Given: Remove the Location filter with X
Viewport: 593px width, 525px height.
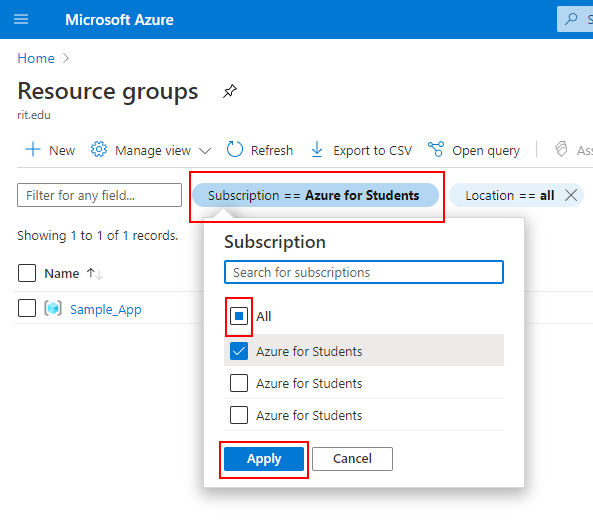Looking at the screenshot, I should point(571,195).
